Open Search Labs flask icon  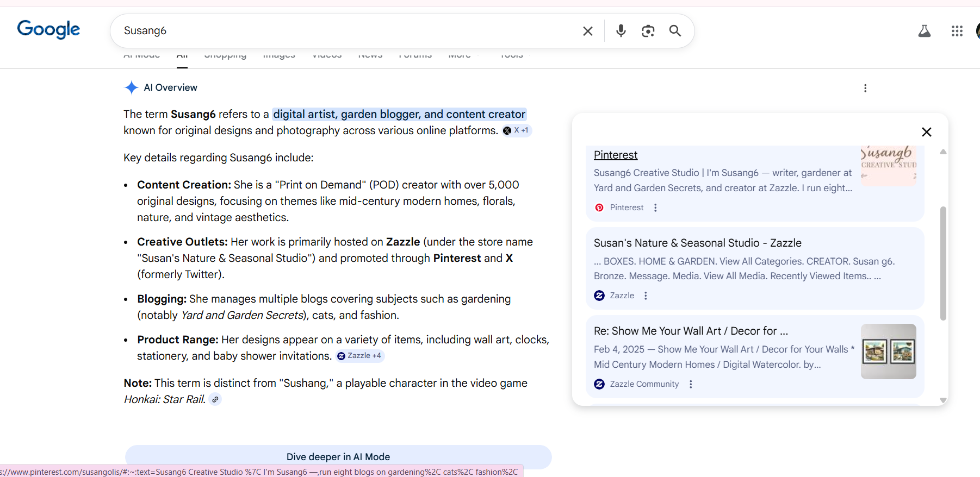coord(924,31)
